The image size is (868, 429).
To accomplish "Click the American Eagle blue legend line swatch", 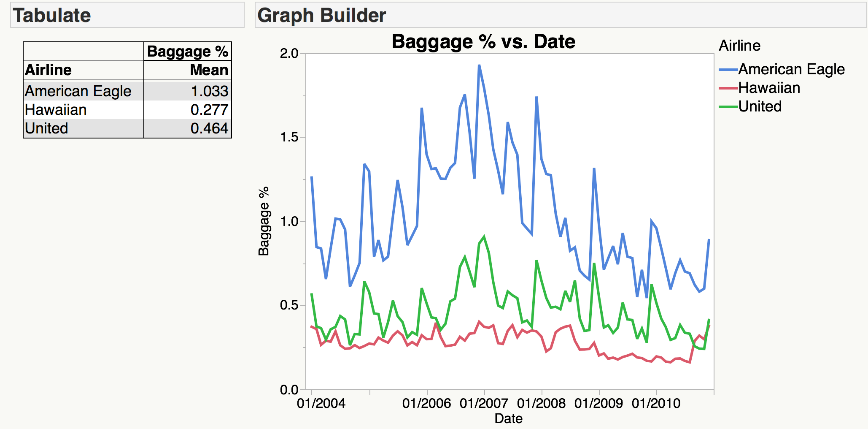I will [x=728, y=69].
